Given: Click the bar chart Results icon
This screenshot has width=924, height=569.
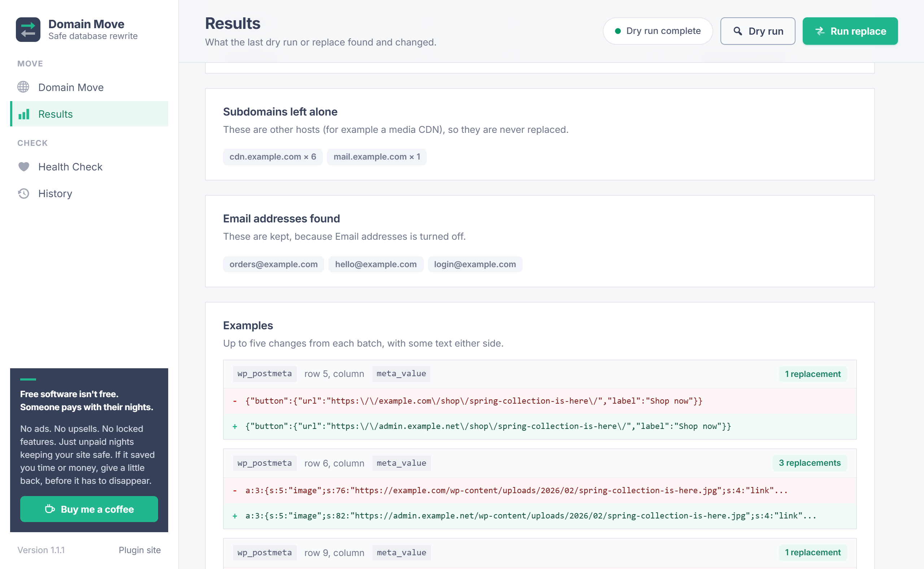Looking at the screenshot, I should (x=24, y=114).
